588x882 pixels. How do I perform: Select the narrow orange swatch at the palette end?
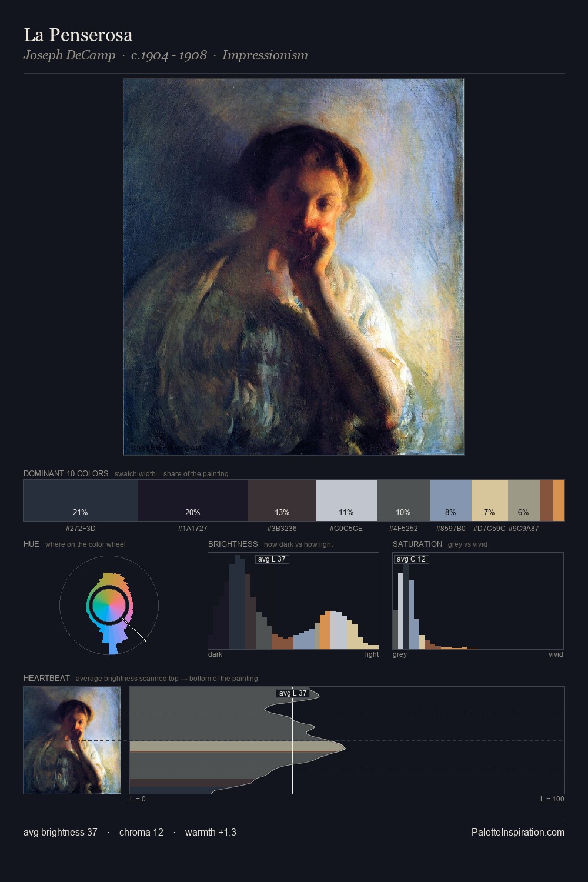pos(559,500)
